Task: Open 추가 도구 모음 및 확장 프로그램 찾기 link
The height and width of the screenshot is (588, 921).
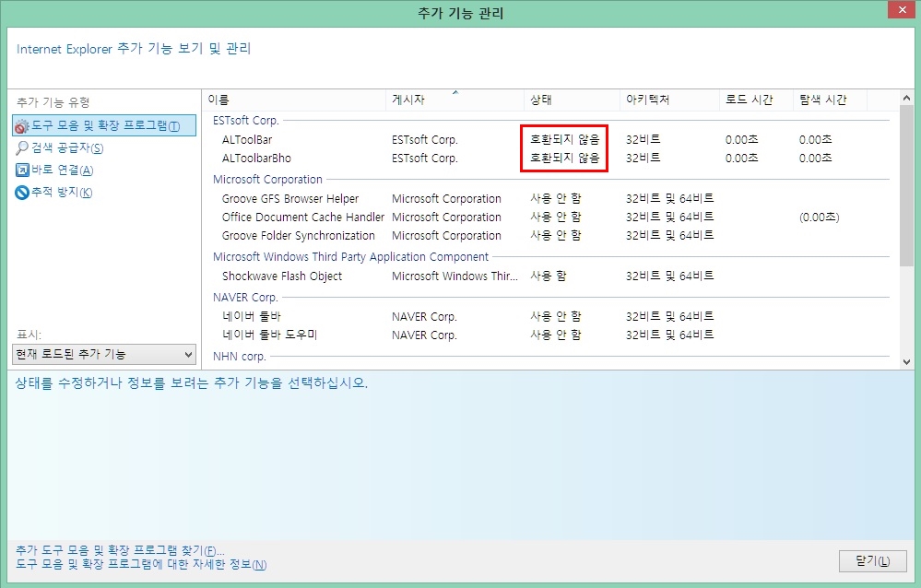Action: (x=120, y=550)
